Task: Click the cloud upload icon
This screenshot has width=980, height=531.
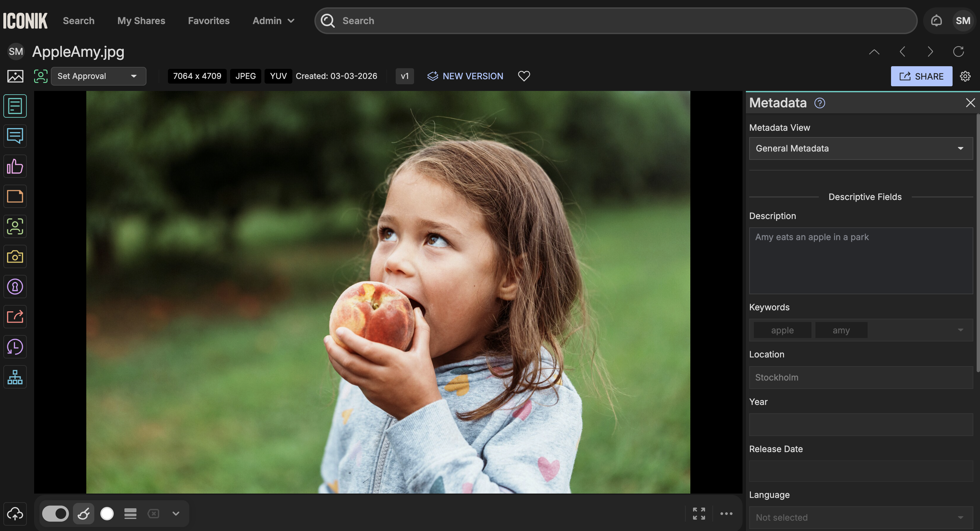Action: [x=15, y=514]
